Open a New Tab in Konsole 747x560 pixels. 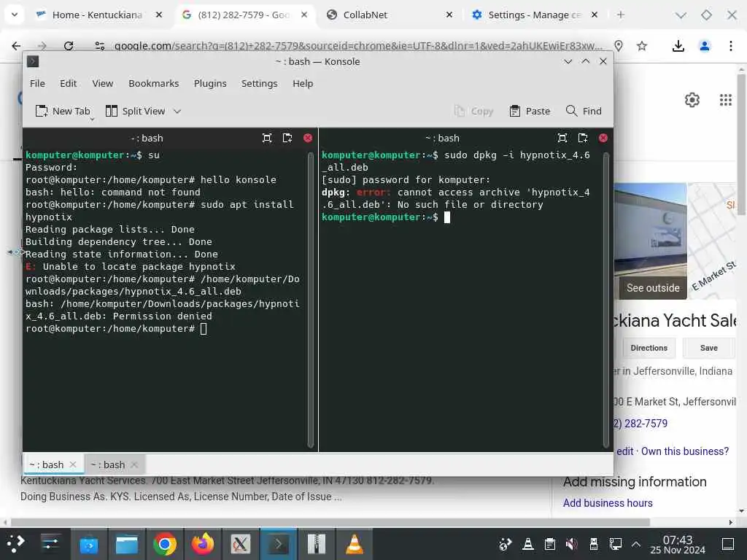(x=63, y=111)
